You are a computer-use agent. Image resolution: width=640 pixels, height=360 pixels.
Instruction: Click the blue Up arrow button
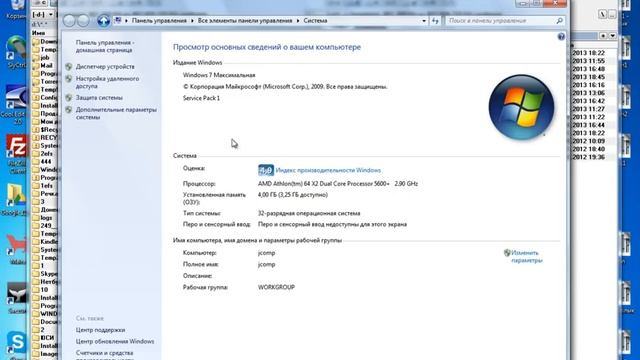coord(104,20)
